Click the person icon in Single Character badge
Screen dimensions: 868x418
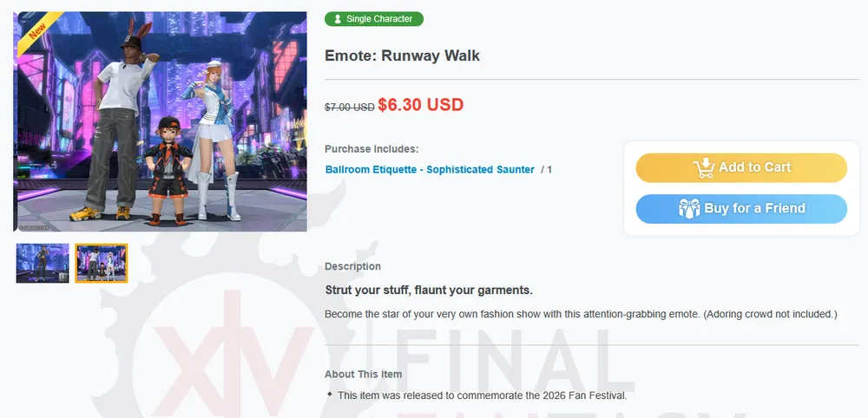tap(338, 19)
